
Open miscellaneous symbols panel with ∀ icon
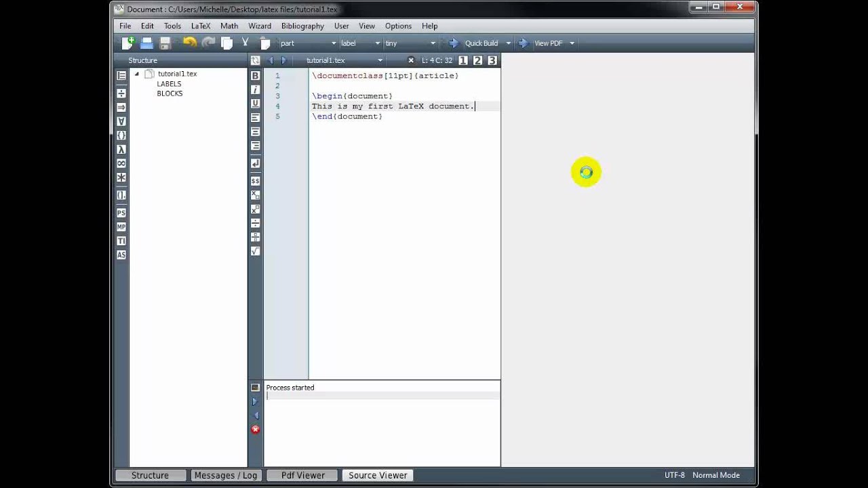tap(121, 121)
